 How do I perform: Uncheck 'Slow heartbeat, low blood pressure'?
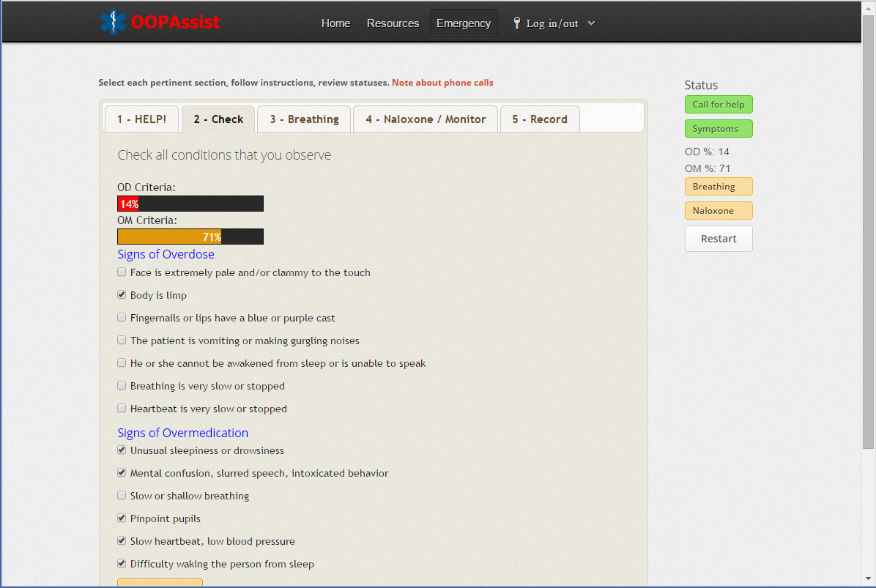point(122,540)
